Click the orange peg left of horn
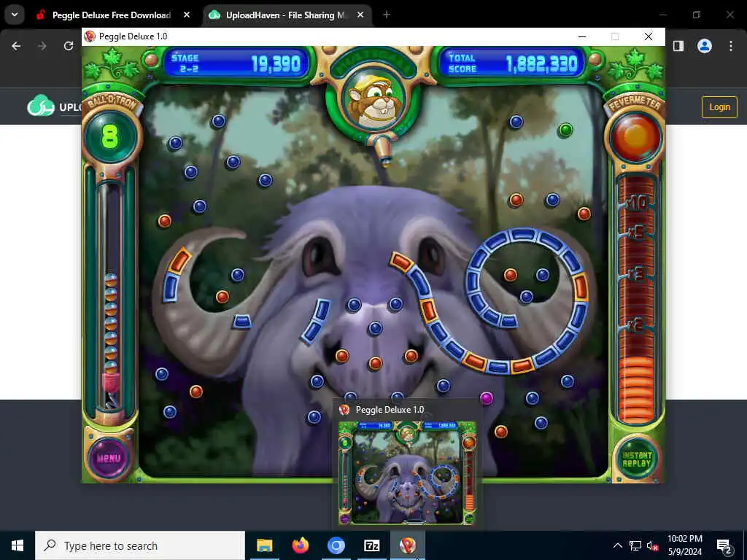747x560 pixels. pos(165,221)
